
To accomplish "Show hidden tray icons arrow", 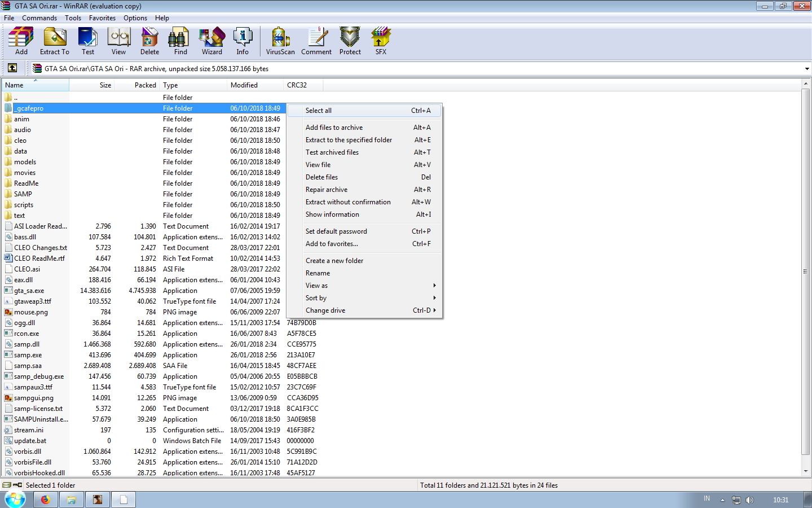I will (x=722, y=500).
